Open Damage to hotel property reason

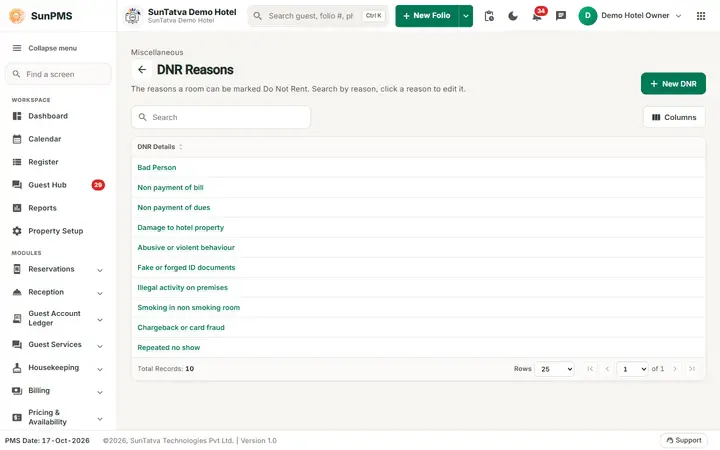point(180,227)
